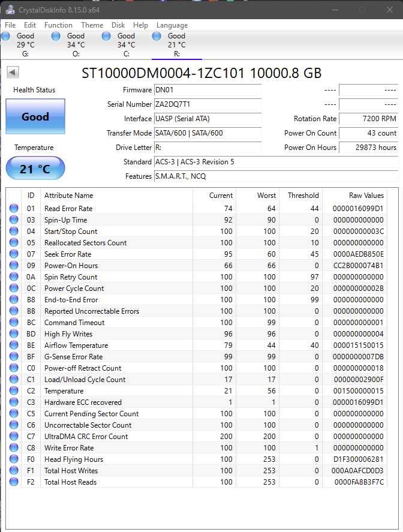
Task: Open the Function menu
Action: 58,25
